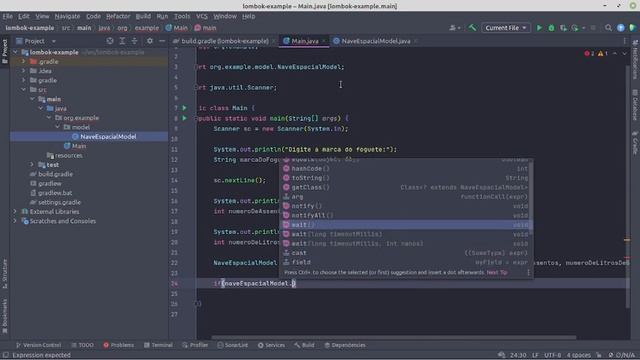This screenshot has width=640, height=360.
Task: Expand all icon in Project panel
Action: pyautogui.click(x=122, y=41)
